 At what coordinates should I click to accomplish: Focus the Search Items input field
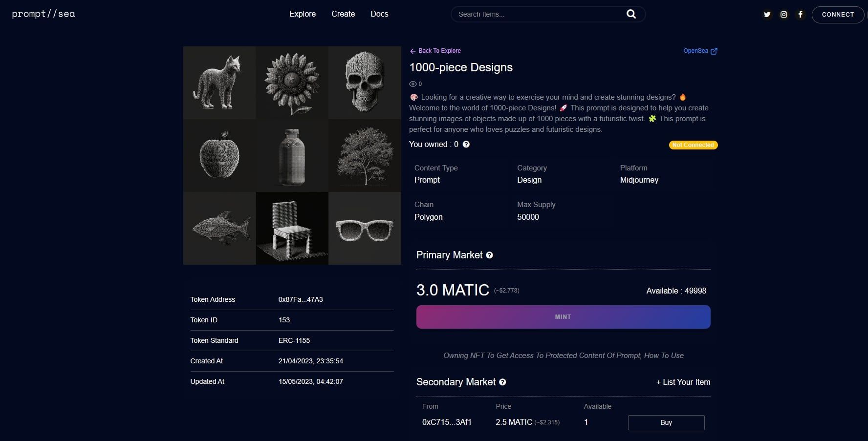538,14
